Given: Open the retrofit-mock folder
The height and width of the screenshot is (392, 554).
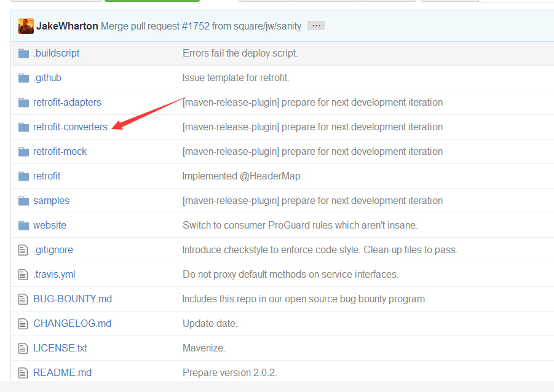Looking at the screenshot, I should 60,152.
